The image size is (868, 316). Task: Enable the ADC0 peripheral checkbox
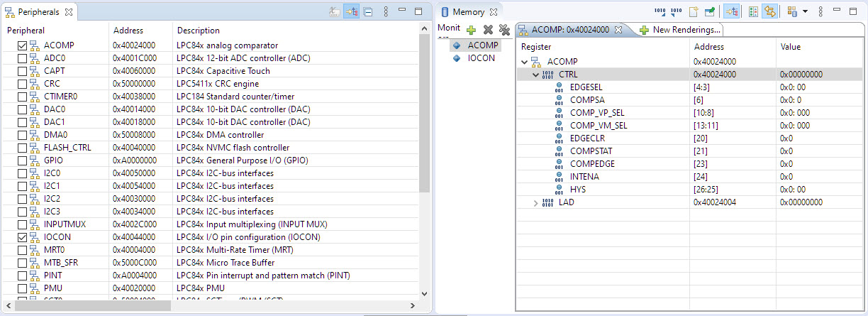coord(22,58)
